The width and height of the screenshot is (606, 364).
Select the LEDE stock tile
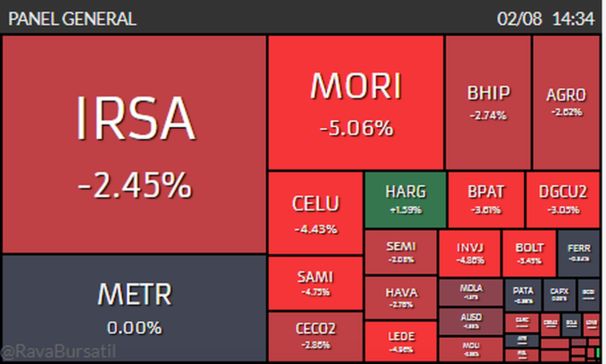pos(401,342)
